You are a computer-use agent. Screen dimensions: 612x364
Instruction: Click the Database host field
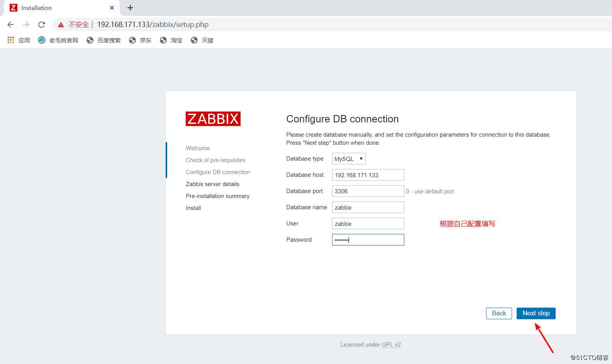tap(368, 175)
